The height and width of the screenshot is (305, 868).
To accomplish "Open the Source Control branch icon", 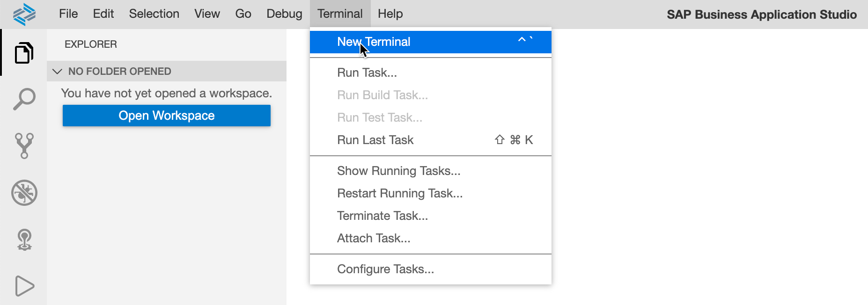I will (24, 146).
